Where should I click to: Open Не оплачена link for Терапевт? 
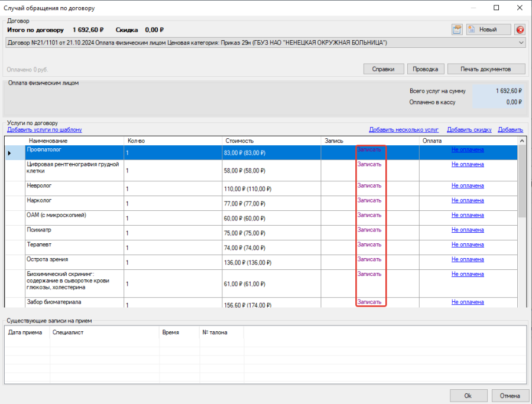click(468, 245)
